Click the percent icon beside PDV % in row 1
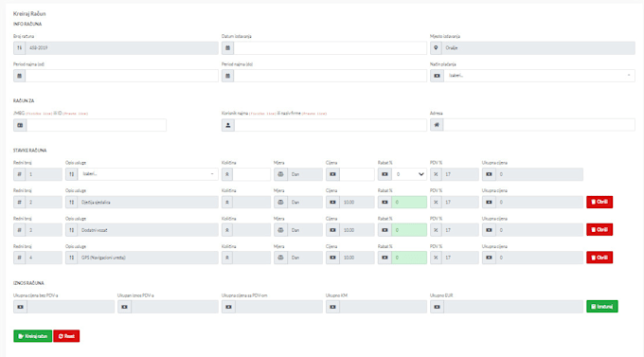The height and width of the screenshot is (357, 644). tap(437, 174)
